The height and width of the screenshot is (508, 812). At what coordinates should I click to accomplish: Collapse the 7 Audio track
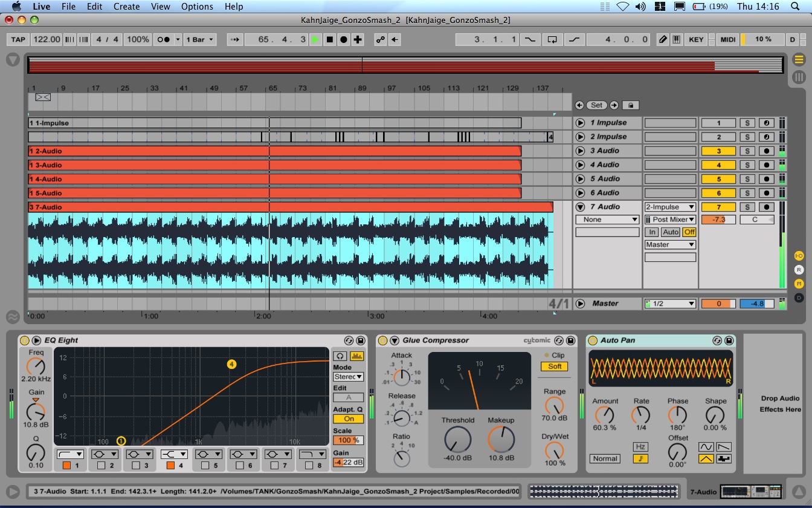click(580, 207)
